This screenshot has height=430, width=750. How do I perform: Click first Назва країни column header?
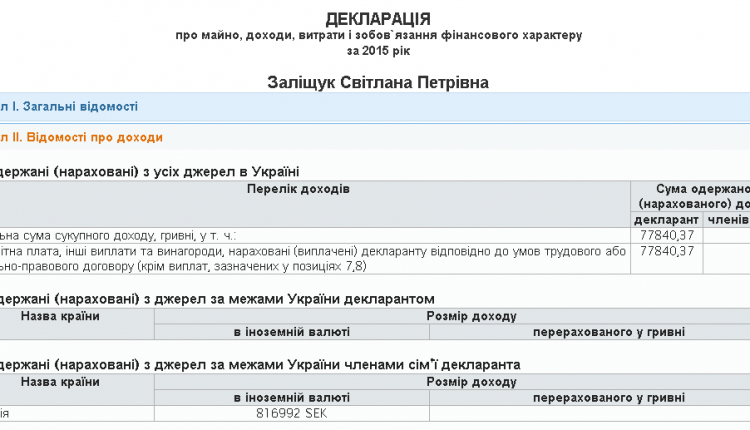coord(60,316)
